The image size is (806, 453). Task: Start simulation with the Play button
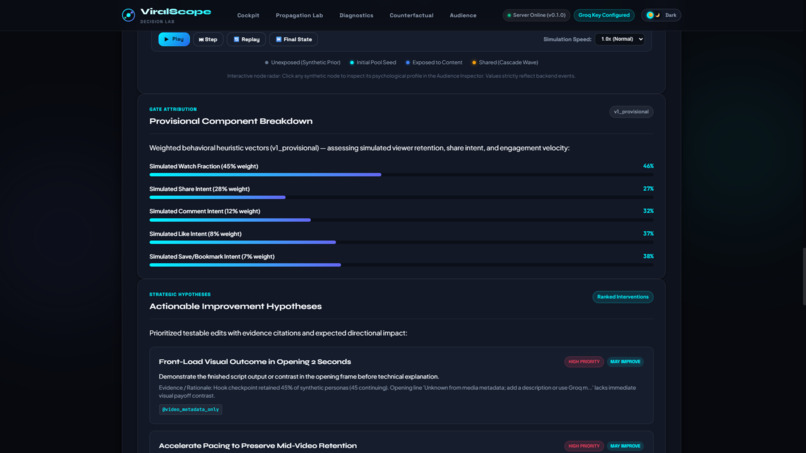click(174, 39)
